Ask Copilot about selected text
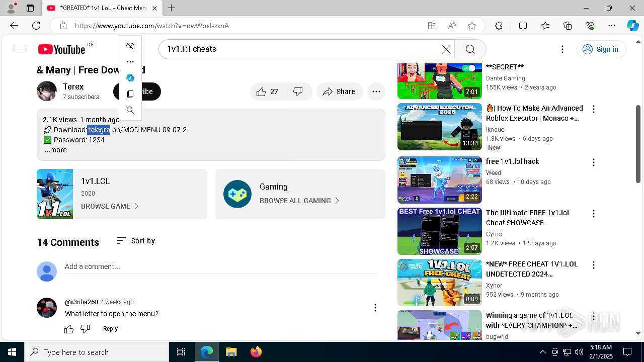644x362 pixels. point(130,78)
